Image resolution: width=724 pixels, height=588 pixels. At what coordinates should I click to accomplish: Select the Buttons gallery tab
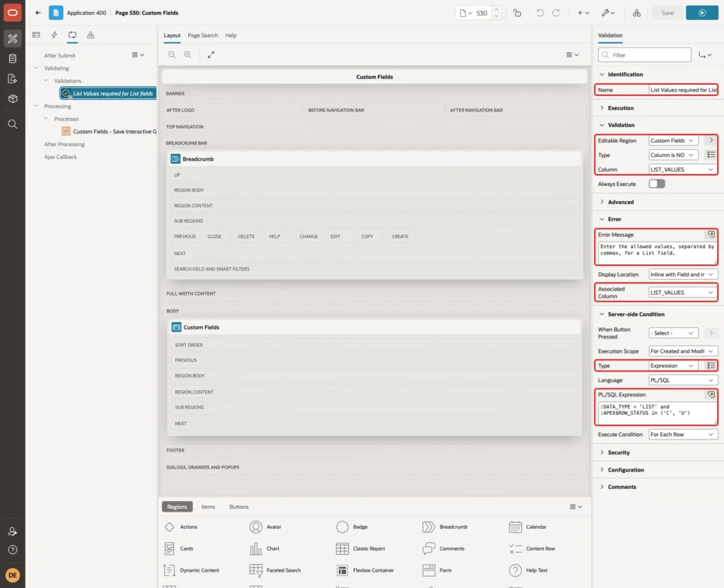239,507
